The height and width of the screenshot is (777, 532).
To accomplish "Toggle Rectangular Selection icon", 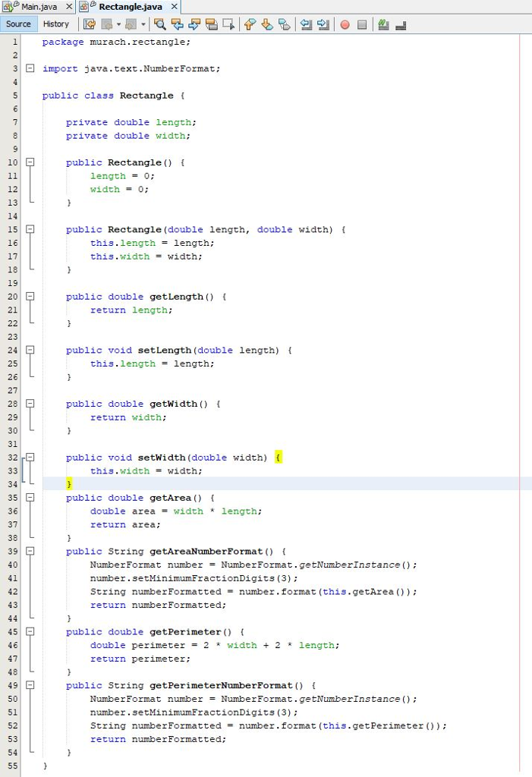I will coord(228,24).
